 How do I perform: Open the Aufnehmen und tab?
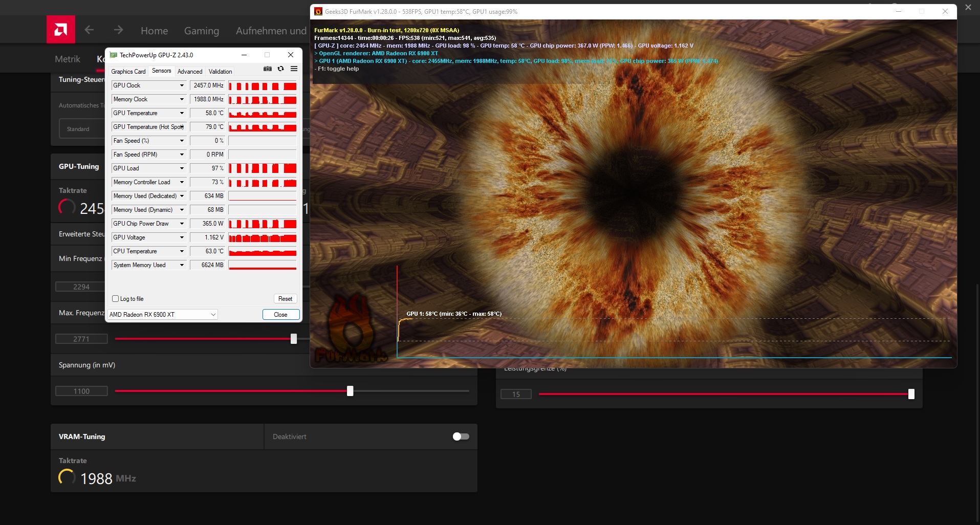tap(271, 31)
